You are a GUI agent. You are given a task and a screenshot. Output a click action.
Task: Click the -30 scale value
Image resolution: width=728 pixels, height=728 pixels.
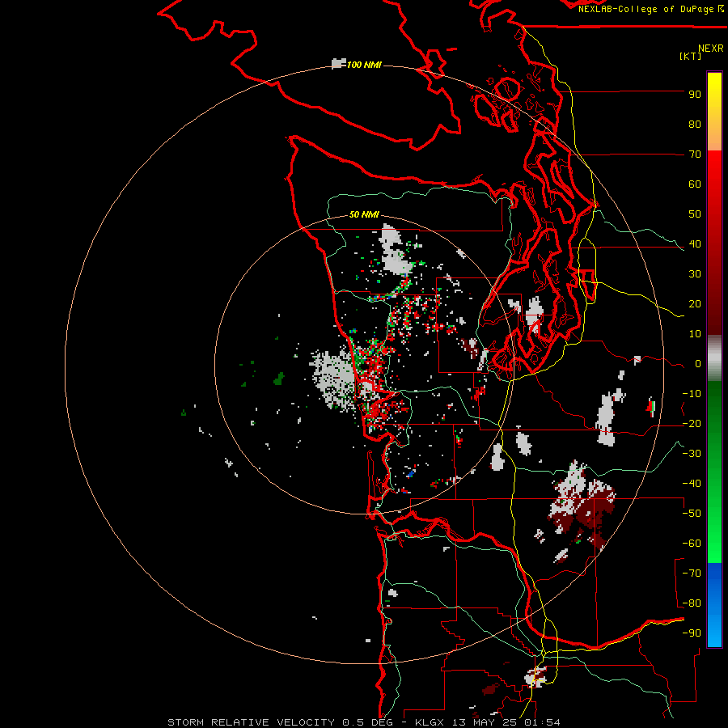pos(692,454)
